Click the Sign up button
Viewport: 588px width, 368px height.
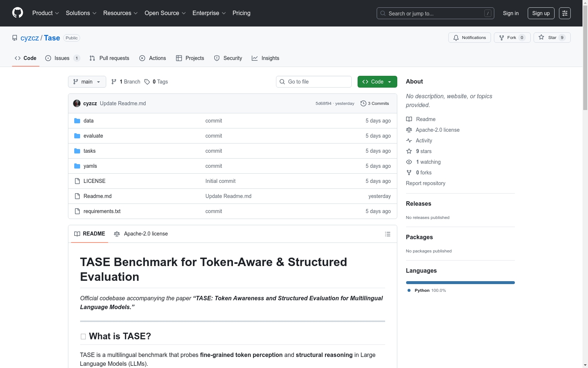tap(541, 13)
